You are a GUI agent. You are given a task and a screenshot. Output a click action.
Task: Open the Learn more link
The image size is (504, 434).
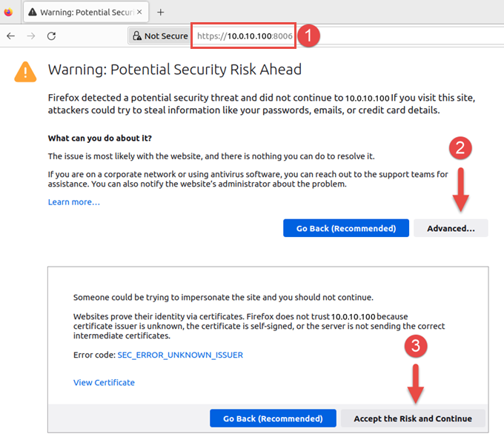[x=73, y=202]
